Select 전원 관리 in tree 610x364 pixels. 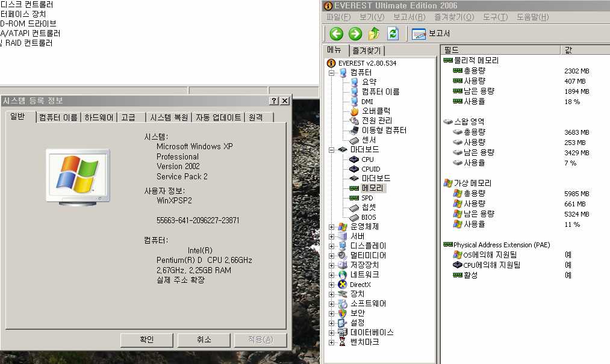pyautogui.click(x=377, y=120)
